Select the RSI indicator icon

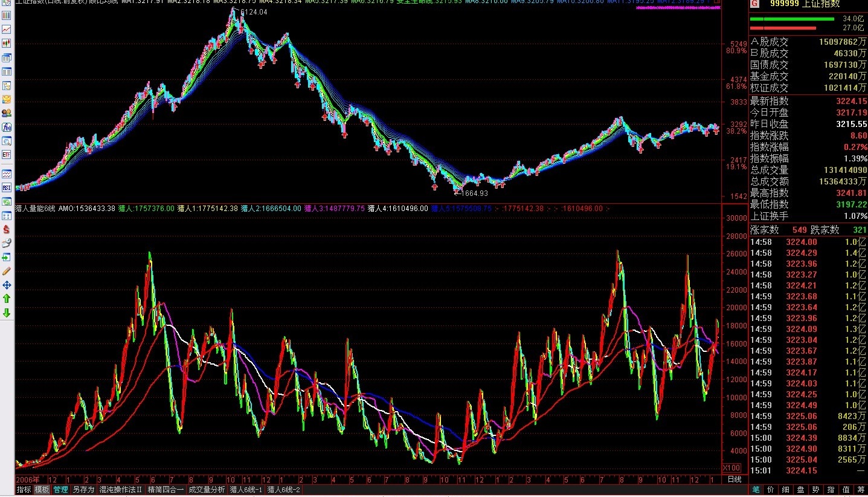pos(7,187)
